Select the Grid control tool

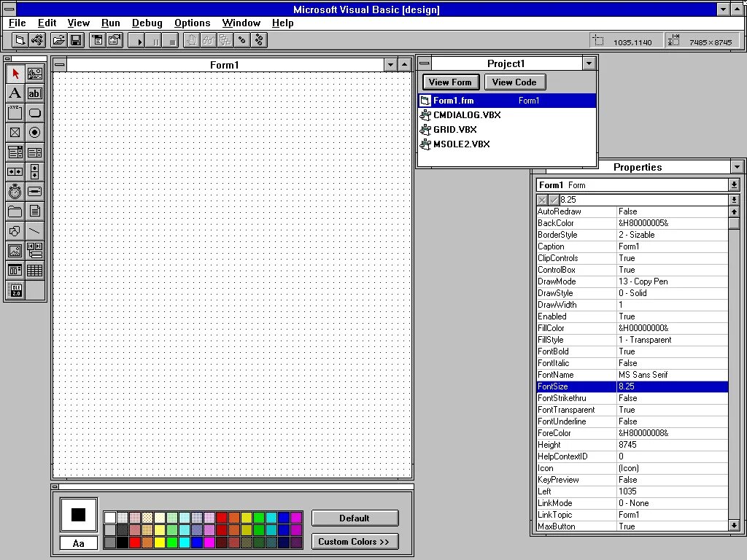pos(35,271)
